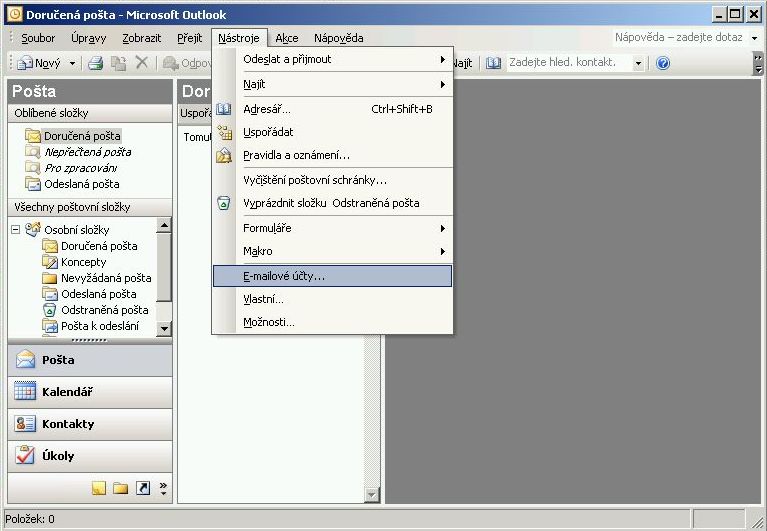Collapse the Osobní složky tree node

[16, 230]
